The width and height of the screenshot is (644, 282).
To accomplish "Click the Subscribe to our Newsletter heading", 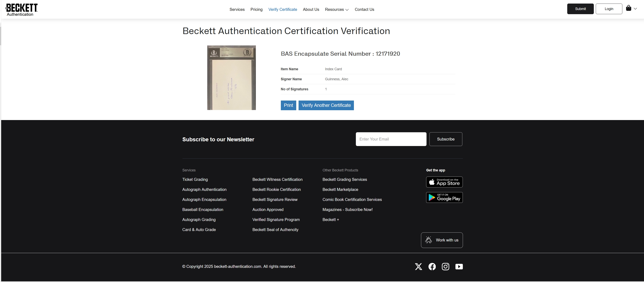I will [x=218, y=140].
